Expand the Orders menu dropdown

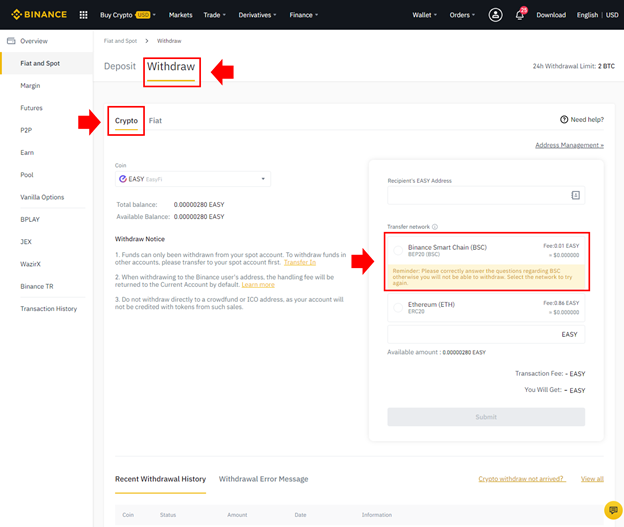pyautogui.click(x=462, y=15)
